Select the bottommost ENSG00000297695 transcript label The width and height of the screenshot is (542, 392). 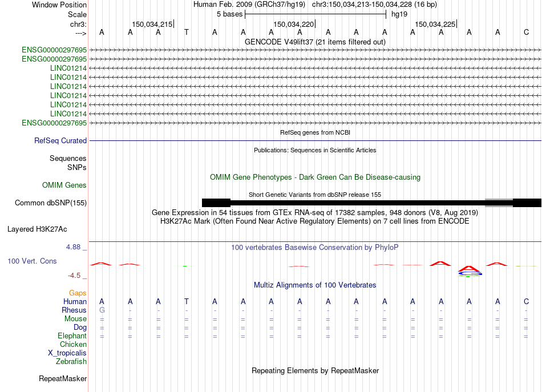coord(54,123)
